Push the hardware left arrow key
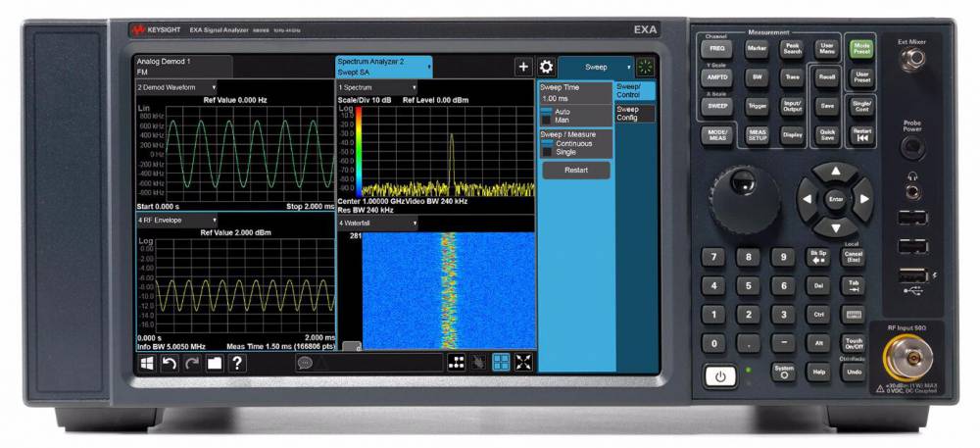This screenshot has width=980, height=448. point(807,199)
